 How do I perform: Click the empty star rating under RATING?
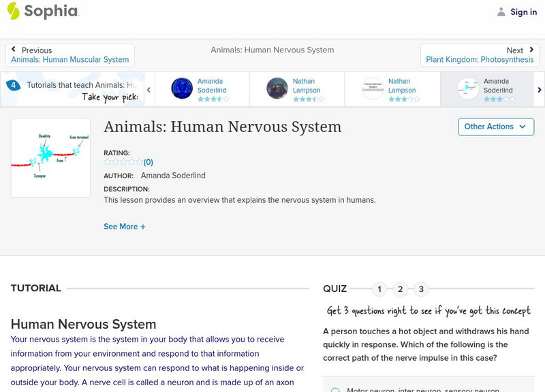[123, 162]
